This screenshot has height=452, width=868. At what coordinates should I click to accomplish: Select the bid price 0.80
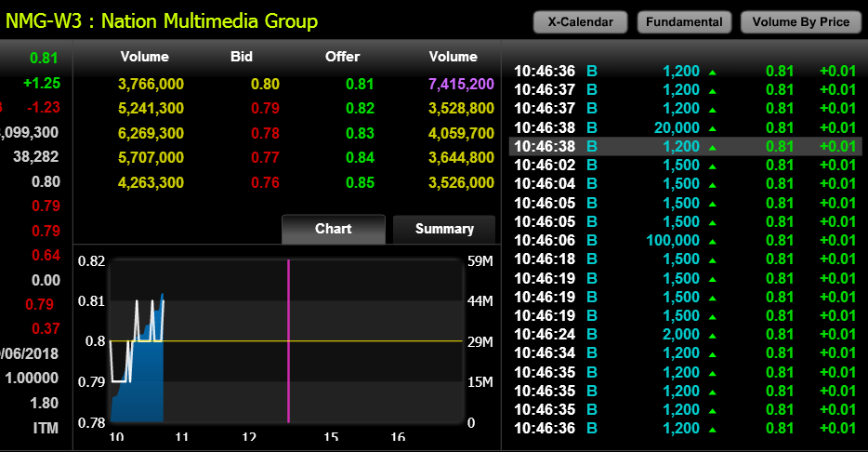pos(265,85)
